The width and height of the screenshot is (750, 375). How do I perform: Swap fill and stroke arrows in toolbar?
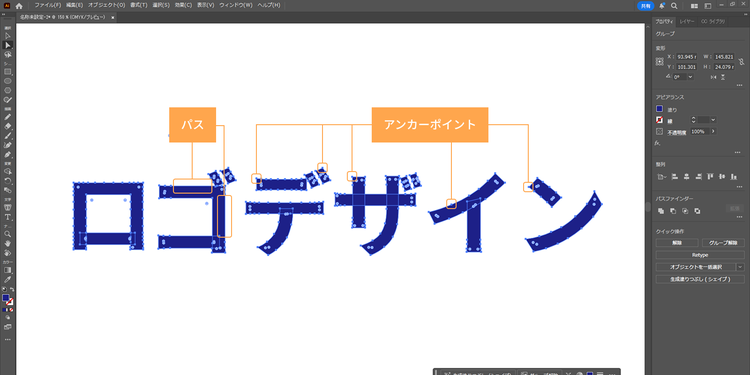pos(12,289)
